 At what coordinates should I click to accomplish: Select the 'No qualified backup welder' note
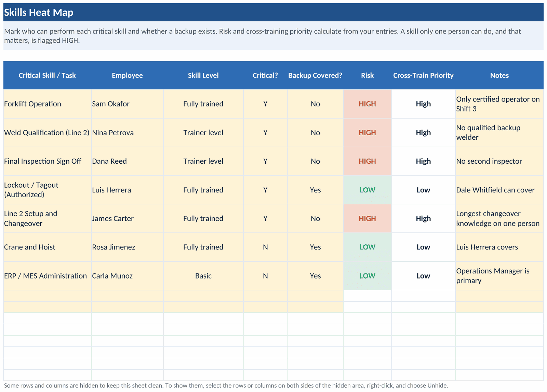499,133
